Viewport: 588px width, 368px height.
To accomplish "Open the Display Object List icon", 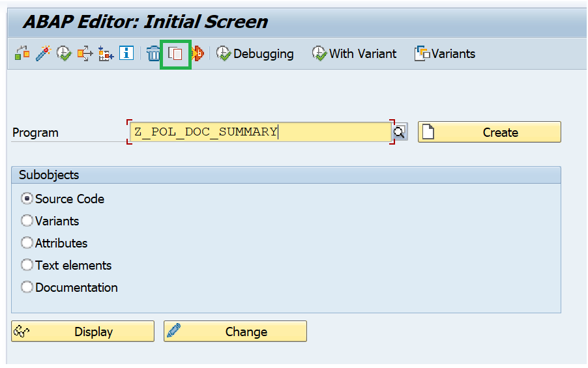I will (x=106, y=53).
